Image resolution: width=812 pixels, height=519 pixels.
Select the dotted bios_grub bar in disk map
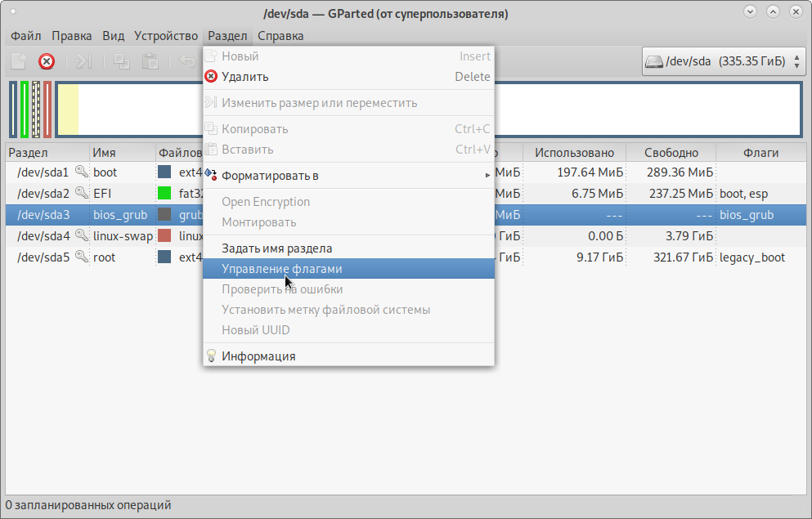pyautogui.click(x=36, y=110)
